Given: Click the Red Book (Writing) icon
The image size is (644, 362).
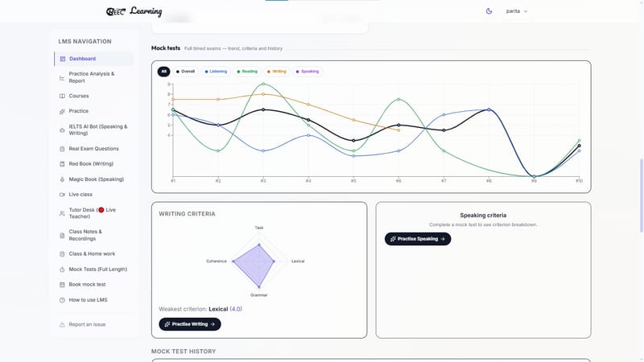Looking at the screenshot, I should tap(62, 164).
